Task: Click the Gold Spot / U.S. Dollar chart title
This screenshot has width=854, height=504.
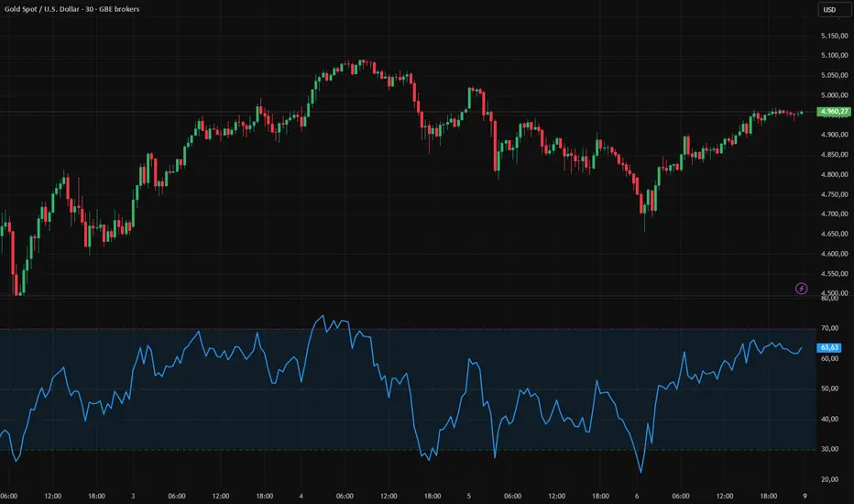Action: click(71, 9)
